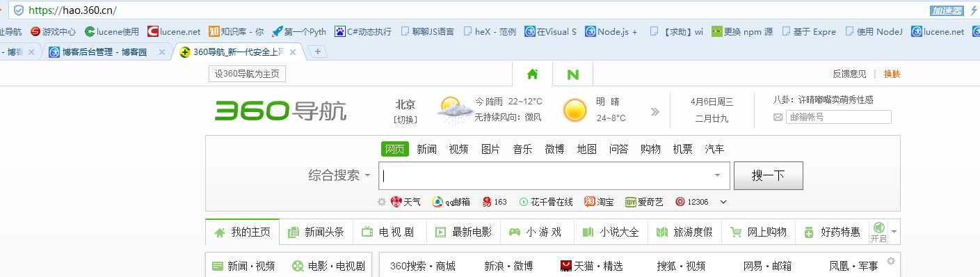Click the security shield icon in address bar
This screenshot has height=277, width=980.
click(x=18, y=10)
